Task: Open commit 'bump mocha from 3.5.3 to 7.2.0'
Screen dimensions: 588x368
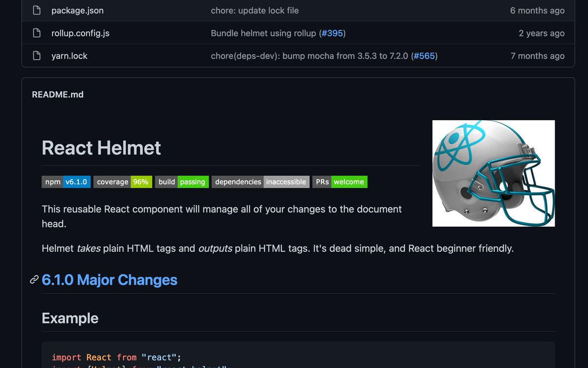Action: pos(310,56)
